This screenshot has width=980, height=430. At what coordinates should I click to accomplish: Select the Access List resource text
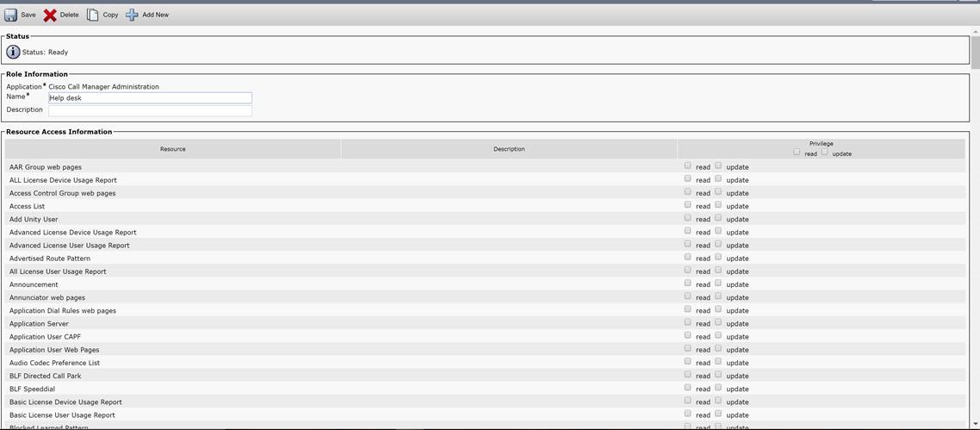tap(27, 206)
